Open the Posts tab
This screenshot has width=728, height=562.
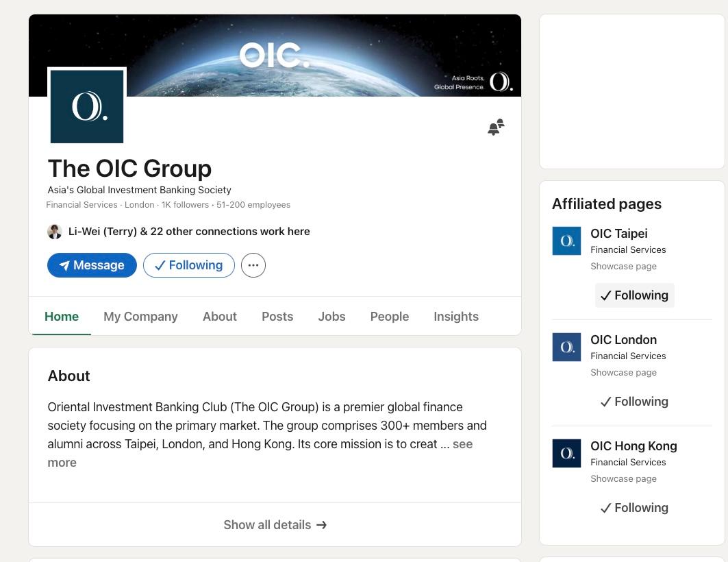point(277,317)
